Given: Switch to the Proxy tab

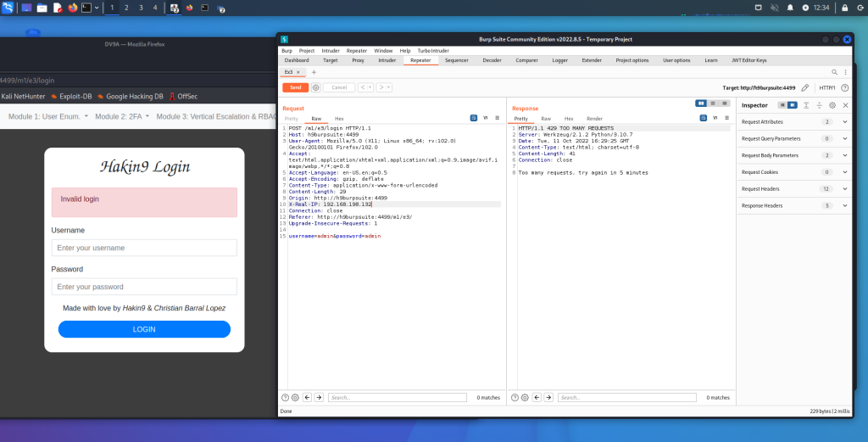Looking at the screenshot, I should coord(359,60).
